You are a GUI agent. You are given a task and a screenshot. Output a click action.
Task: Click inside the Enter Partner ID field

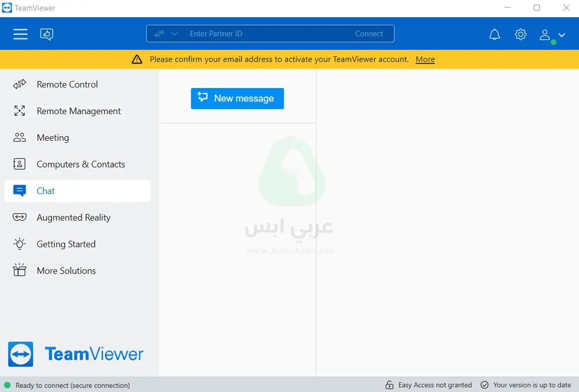click(x=249, y=33)
